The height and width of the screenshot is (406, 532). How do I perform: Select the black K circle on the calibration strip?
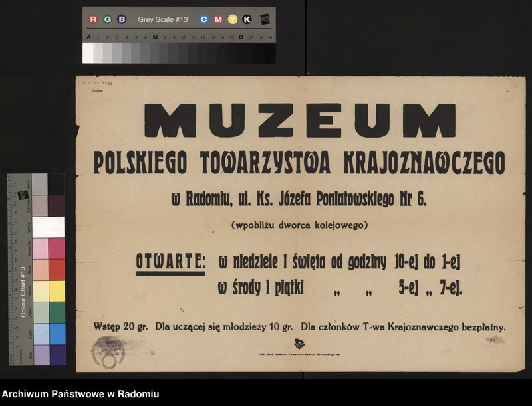[x=246, y=19]
